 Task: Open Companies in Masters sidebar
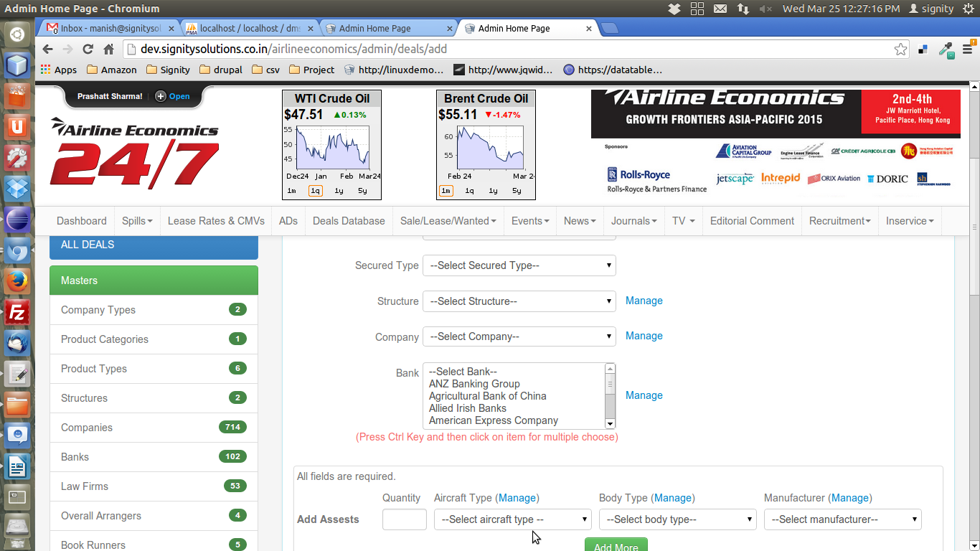(154, 428)
